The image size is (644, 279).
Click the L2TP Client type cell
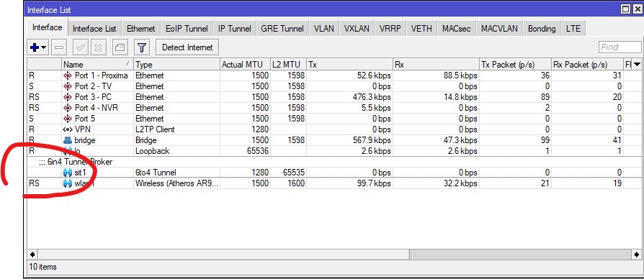tap(176, 129)
